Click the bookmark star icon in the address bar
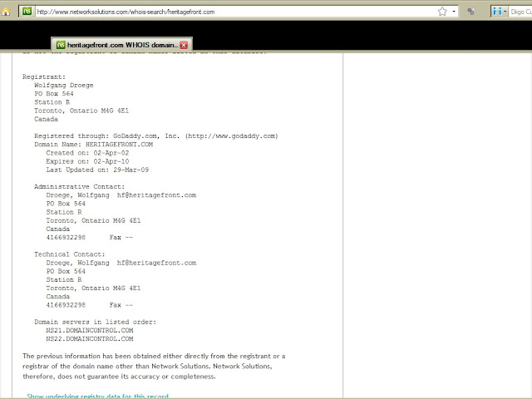 click(x=442, y=12)
